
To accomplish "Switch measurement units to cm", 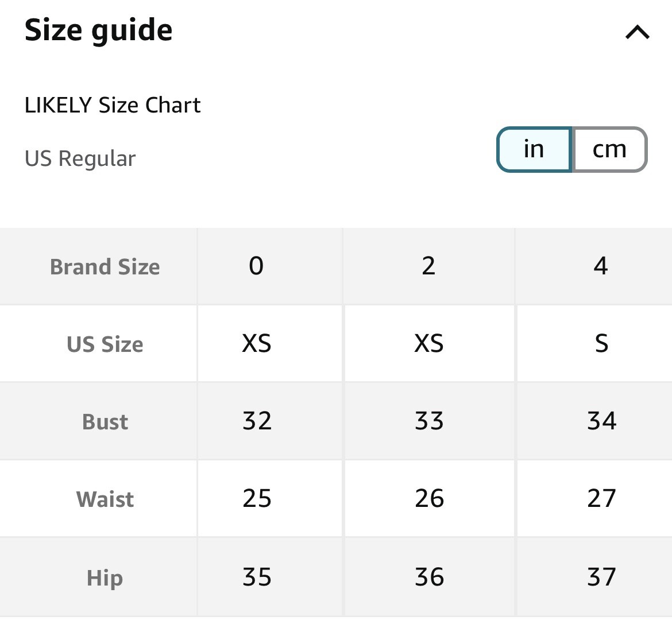I will click(609, 149).
